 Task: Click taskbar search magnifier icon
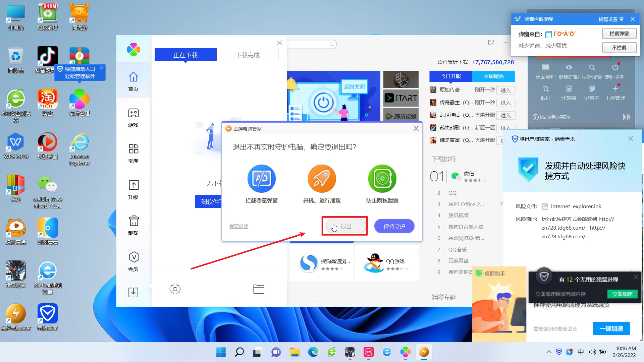pos(239,352)
